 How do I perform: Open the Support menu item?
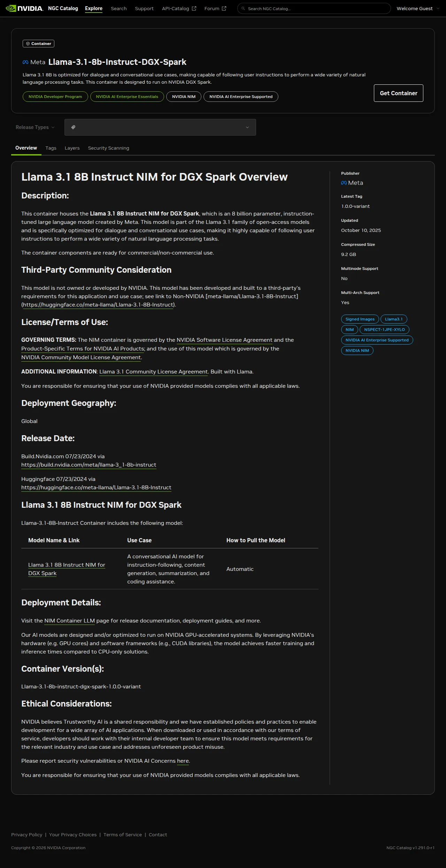click(144, 8)
